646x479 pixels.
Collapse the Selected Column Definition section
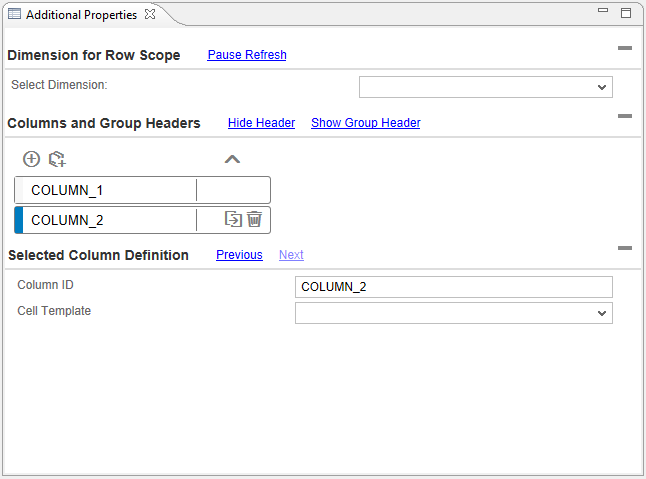[624, 248]
